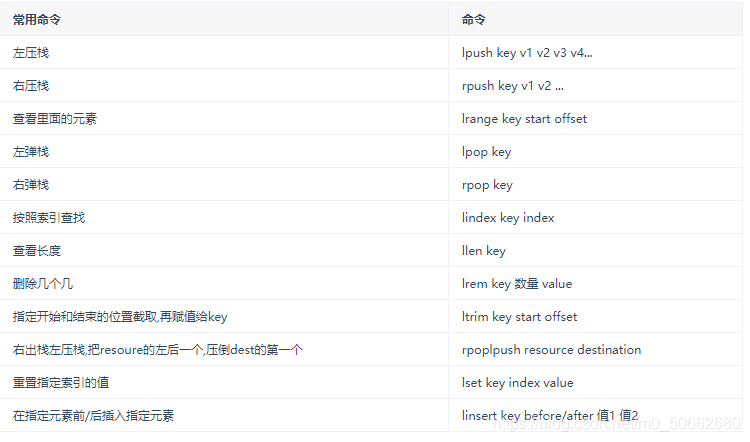The image size is (750, 442).
Task: Select the 查看长度 cell
Action: [224, 251]
